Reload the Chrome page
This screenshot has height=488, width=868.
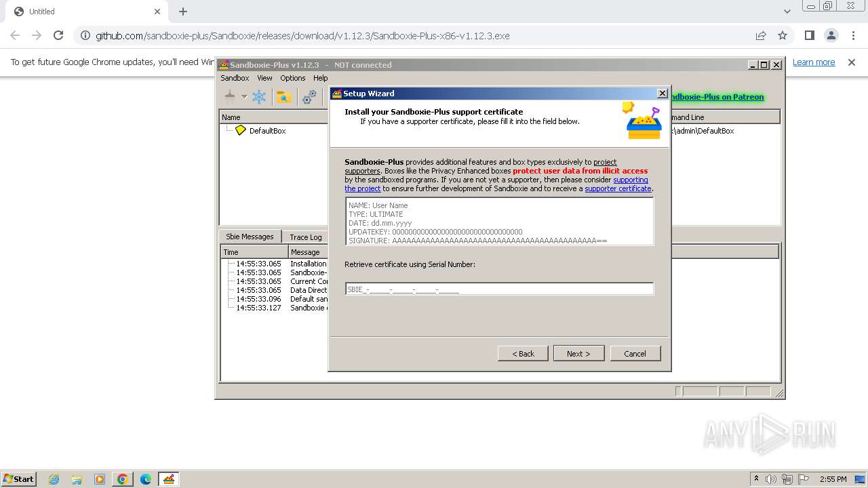tap(58, 36)
